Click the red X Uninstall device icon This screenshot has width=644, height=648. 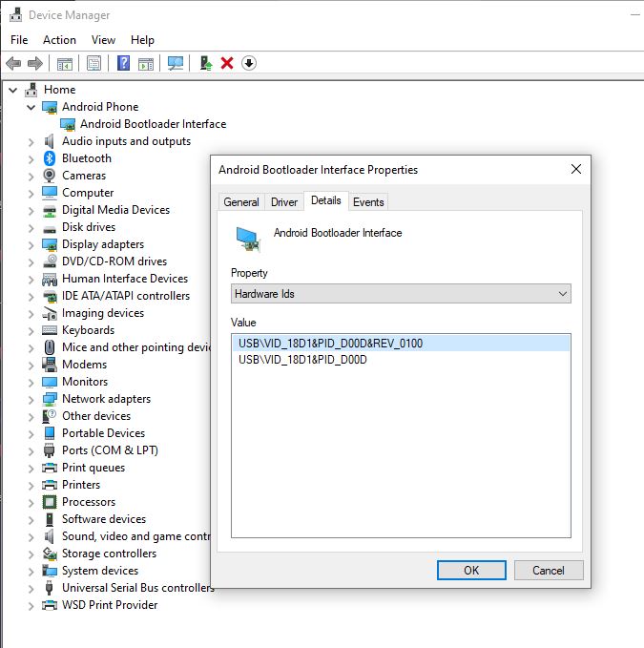(227, 63)
